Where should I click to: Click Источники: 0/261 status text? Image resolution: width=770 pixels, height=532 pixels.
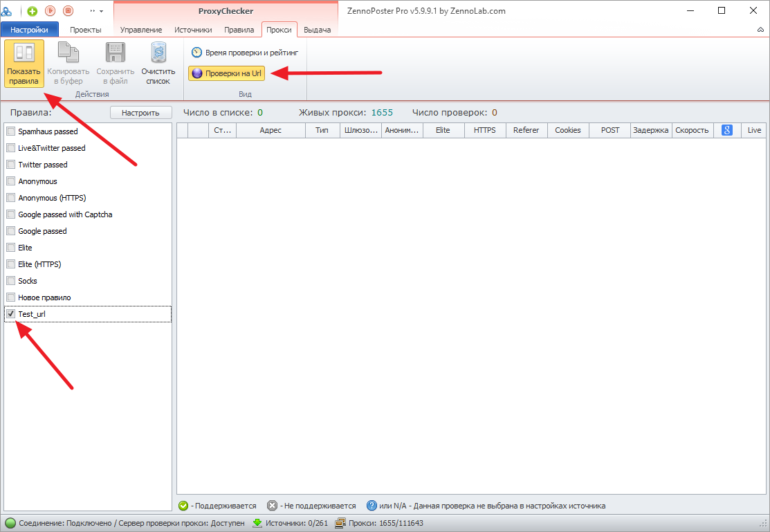coord(297,523)
